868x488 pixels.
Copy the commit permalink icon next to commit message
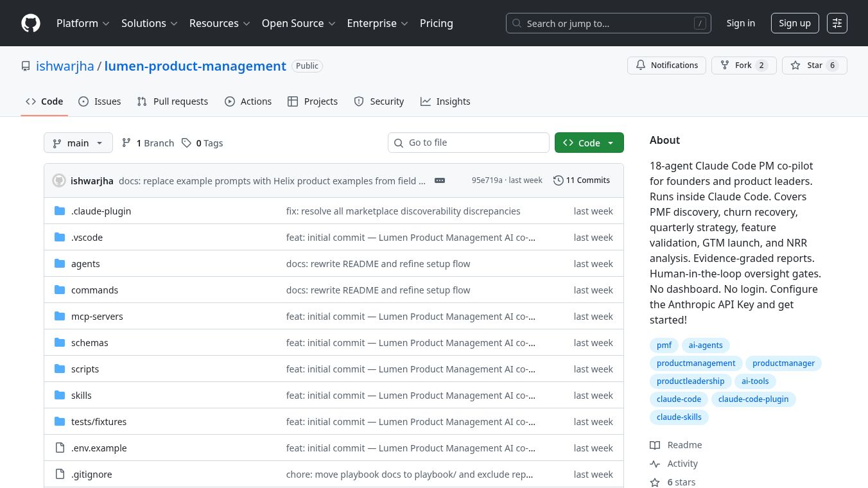point(439,180)
